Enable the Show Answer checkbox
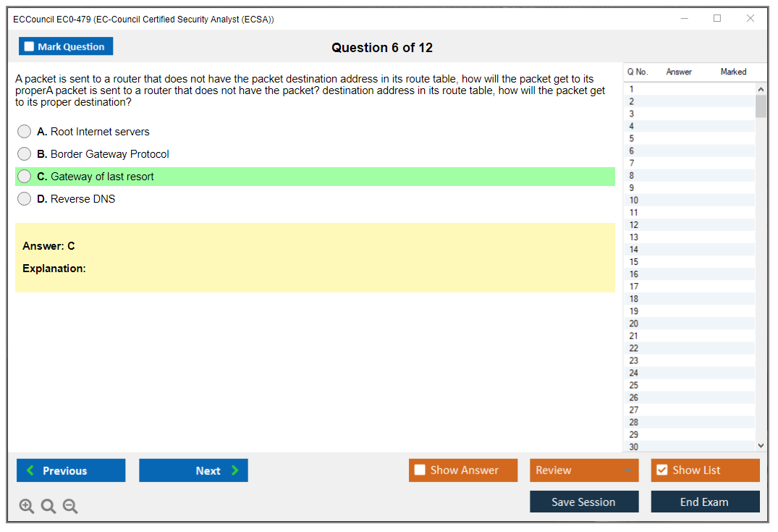The width and height of the screenshot is (778, 532). tap(420, 470)
